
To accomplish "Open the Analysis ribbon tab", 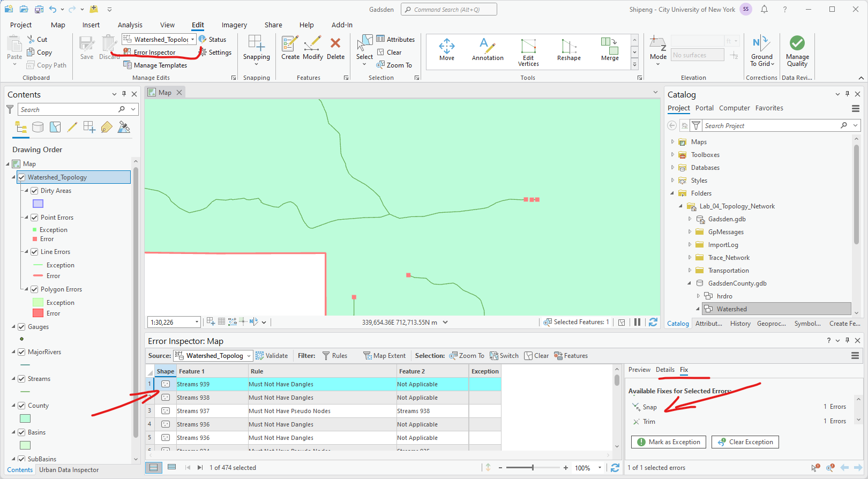I will (130, 25).
